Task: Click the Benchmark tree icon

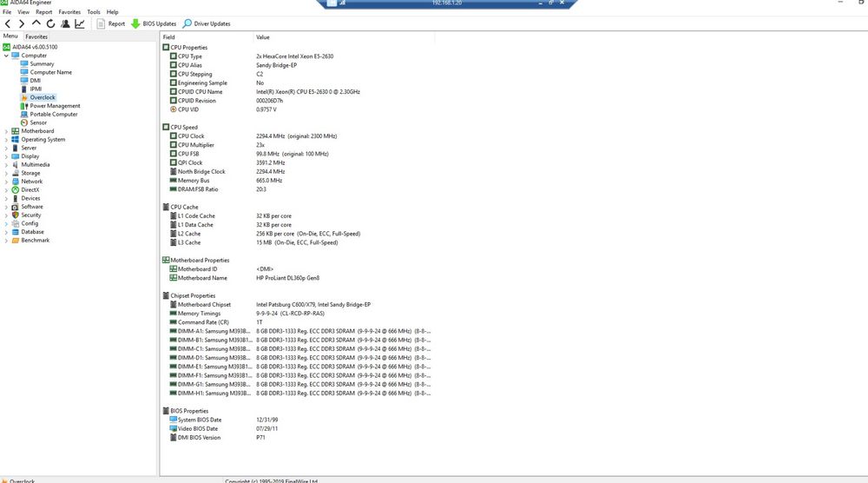Action: coord(16,241)
